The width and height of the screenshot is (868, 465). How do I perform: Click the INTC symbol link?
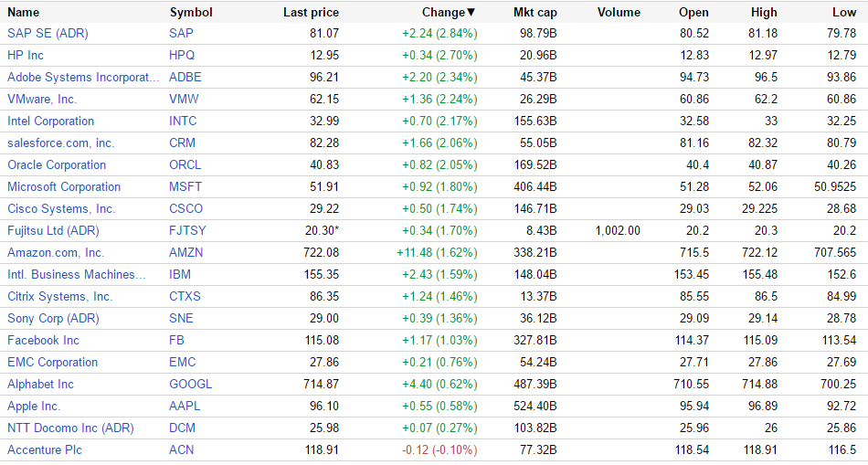click(x=183, y=121)
